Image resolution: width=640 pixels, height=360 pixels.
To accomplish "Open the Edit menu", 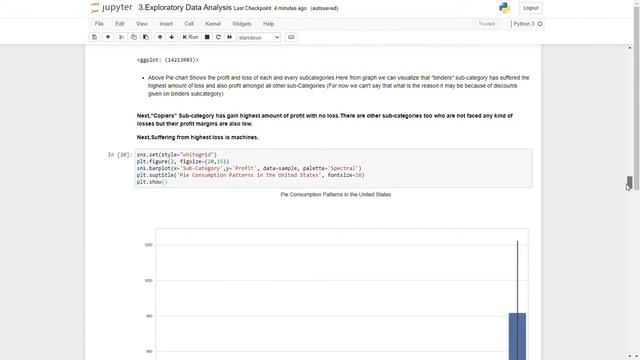I will tap(120, 24).
